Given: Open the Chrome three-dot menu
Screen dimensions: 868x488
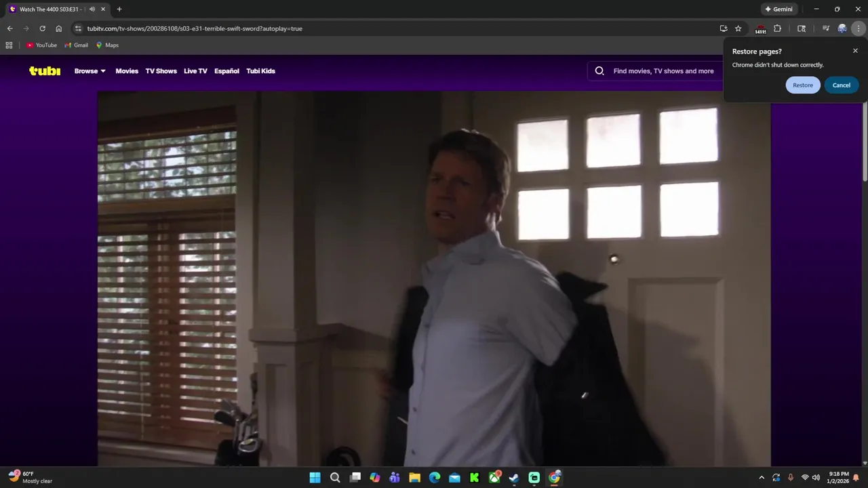Looking at the screenshot, I should (x=859, y=28).
